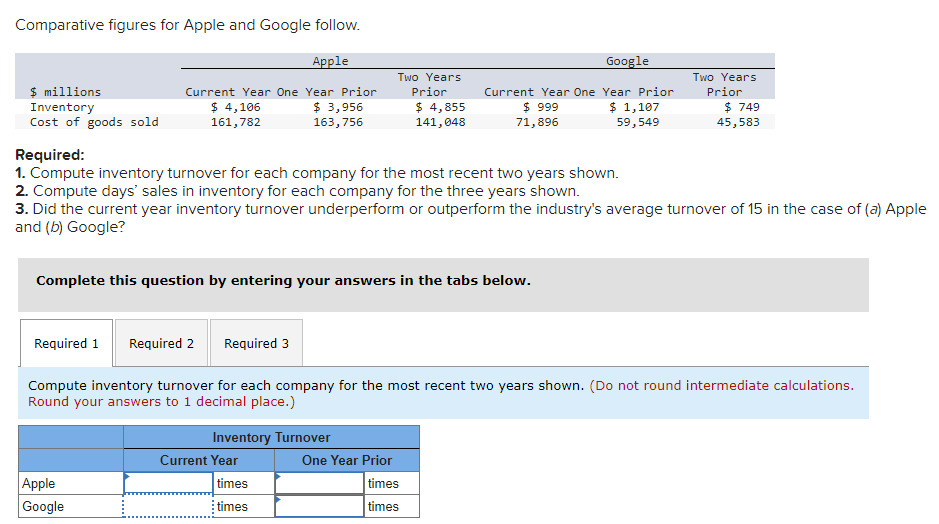Click One Year Prior header in answer table
Viewport: 939px width, 524px height.
(x=347, y=461)
